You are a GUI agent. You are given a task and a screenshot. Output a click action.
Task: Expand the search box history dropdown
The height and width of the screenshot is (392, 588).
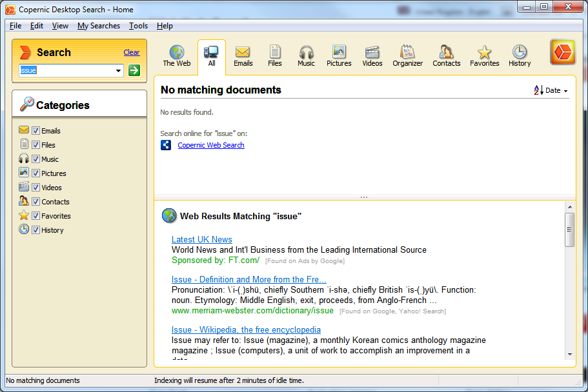(x=119, y=70)
